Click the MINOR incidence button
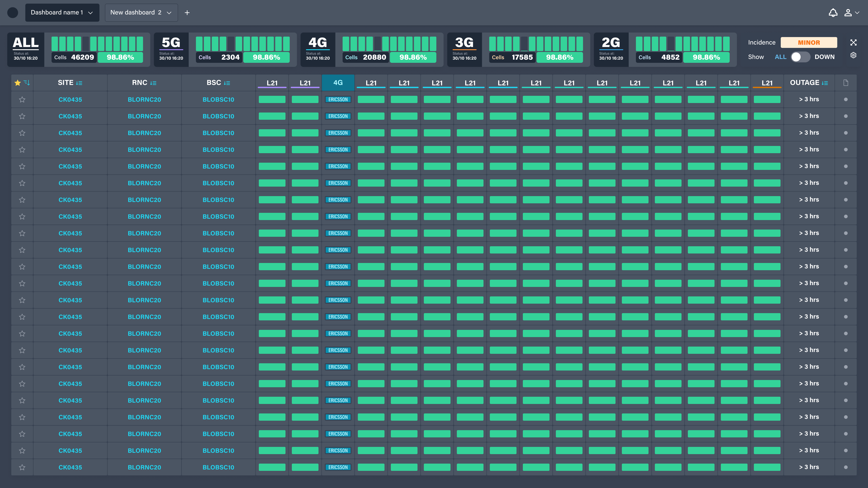 click(x=808, y=42)
